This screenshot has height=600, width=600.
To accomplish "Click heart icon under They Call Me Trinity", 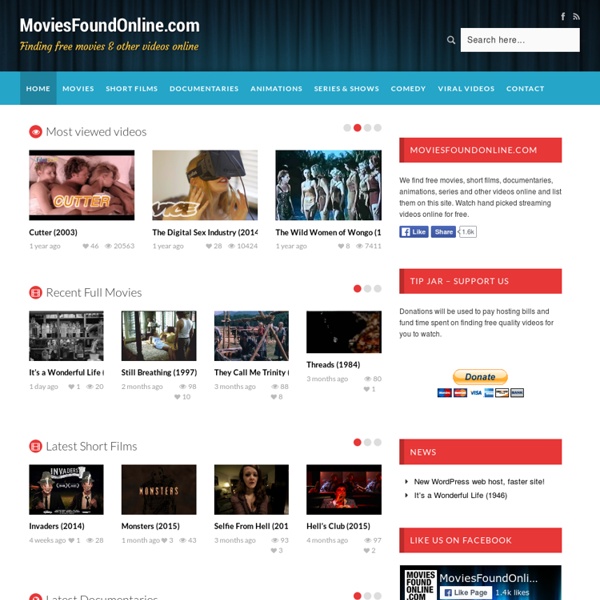I will (274, 397).
